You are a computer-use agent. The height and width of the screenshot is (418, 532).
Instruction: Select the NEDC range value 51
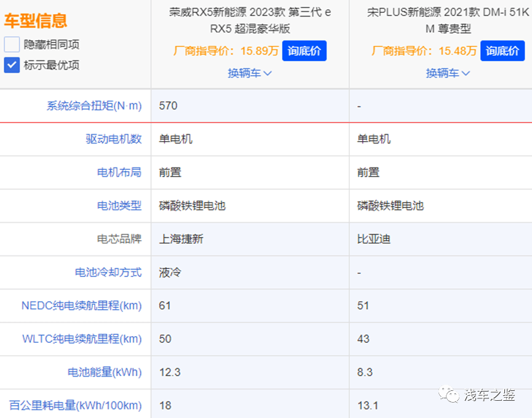coord(363,305)
